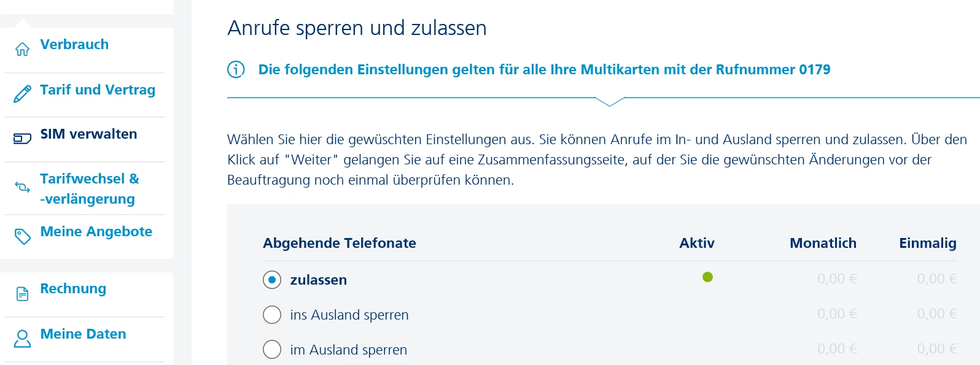Viewport: 980px width, 365px height.
Task: Click the house icon next to Verbrauch
Action: pyautogui.click(x=23, y=49)
